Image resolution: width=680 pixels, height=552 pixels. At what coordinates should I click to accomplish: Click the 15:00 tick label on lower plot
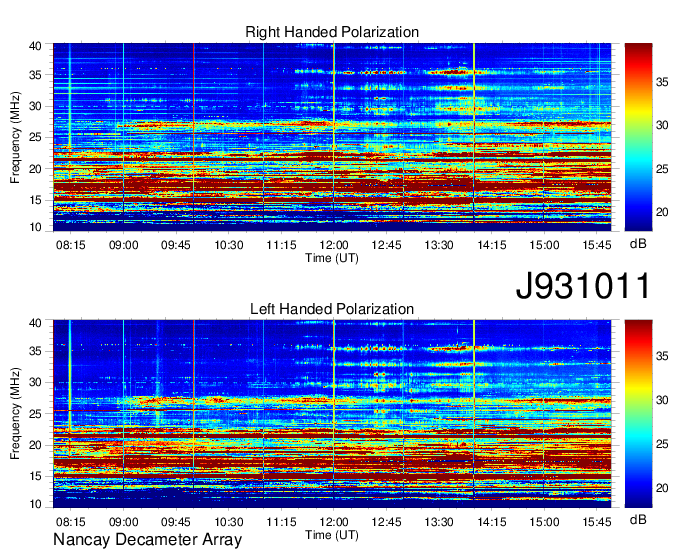[544, 522]
